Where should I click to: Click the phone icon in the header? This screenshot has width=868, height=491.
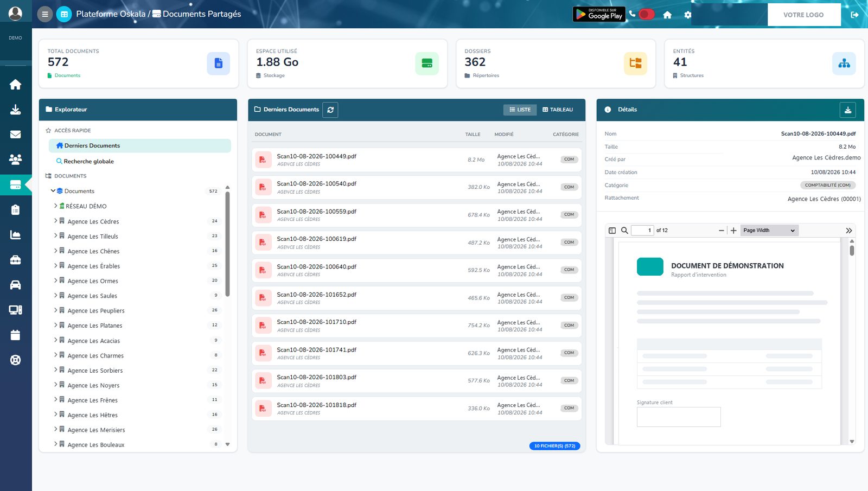tap(632, 14)
